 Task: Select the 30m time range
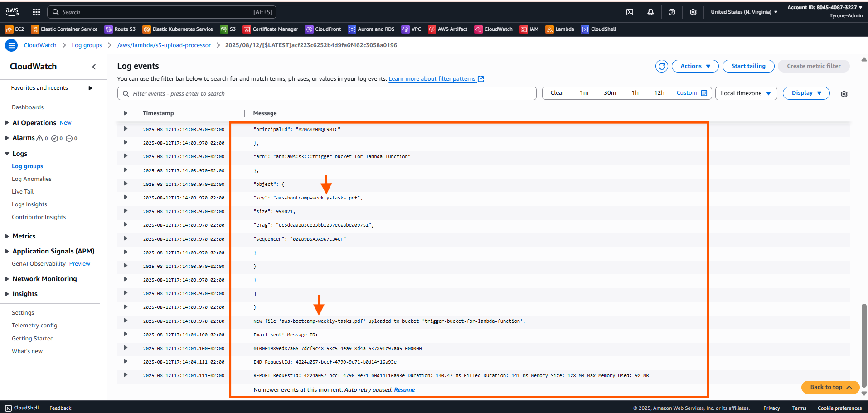[x=610, y=93]
